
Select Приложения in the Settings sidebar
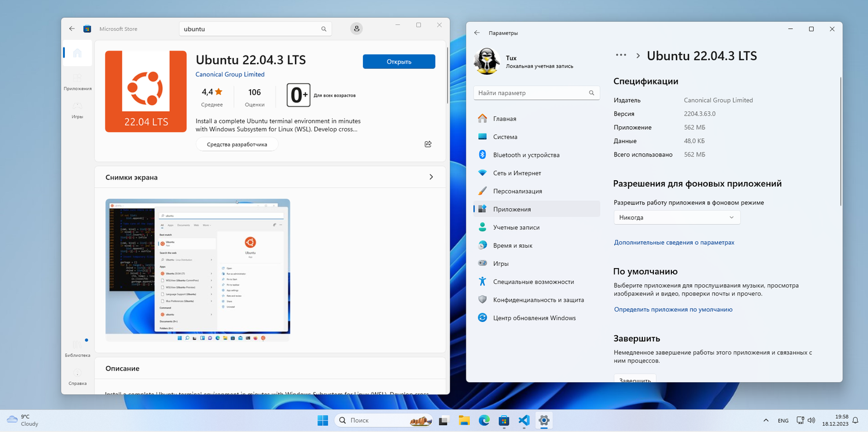[x=536, y=209]
